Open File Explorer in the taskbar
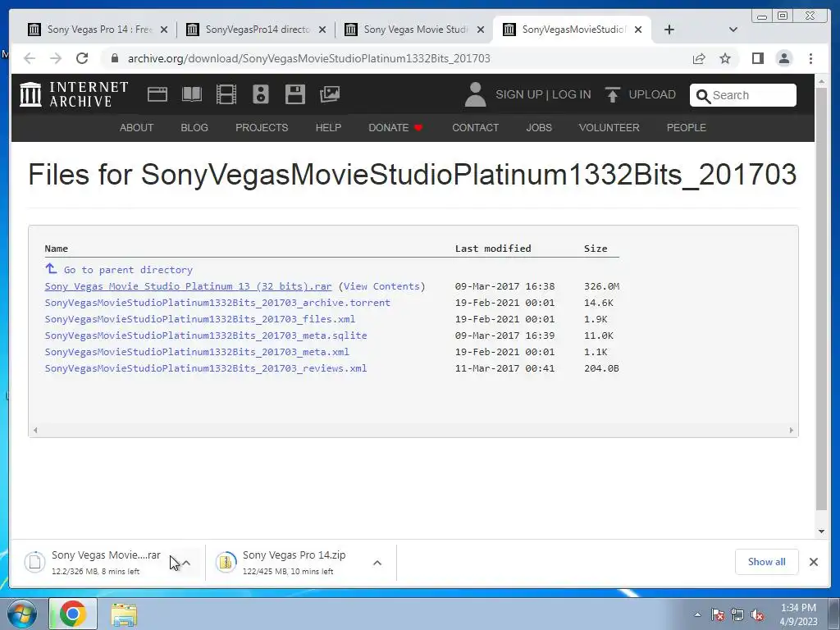The image size is (840, 630). point(124,614)
